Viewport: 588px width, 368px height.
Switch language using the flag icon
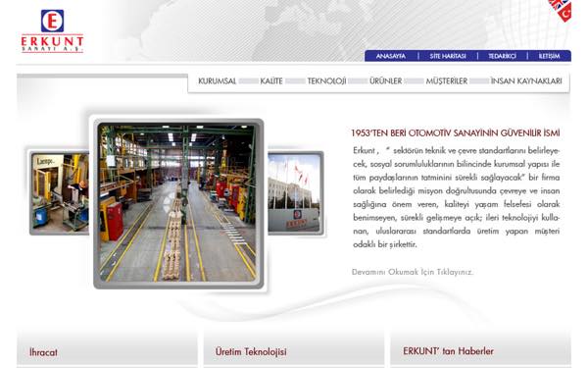click(561, 10)
